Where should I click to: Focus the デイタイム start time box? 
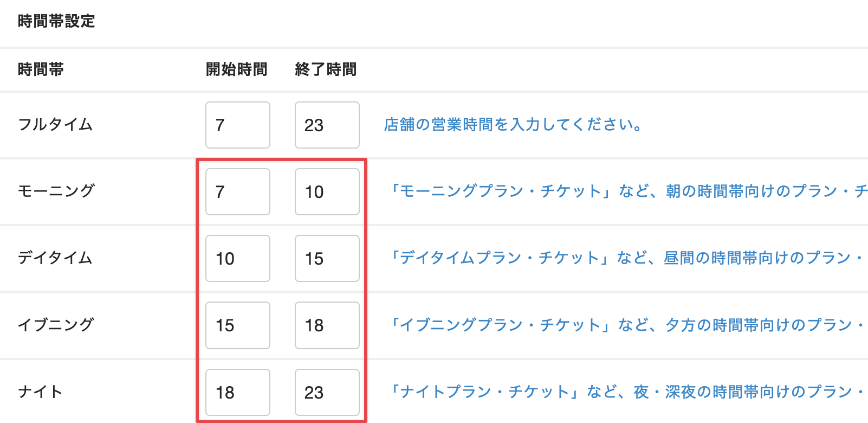click(x=237, y=258)
